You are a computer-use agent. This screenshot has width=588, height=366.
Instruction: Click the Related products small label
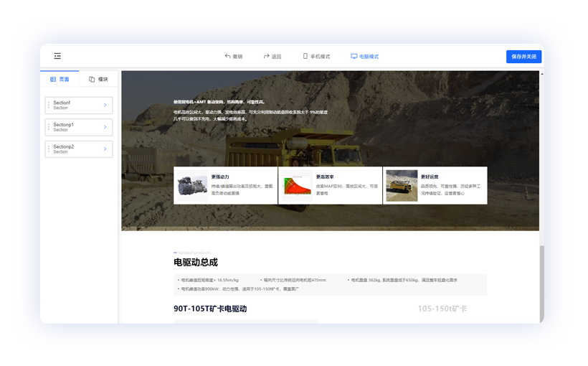[194, 253]
